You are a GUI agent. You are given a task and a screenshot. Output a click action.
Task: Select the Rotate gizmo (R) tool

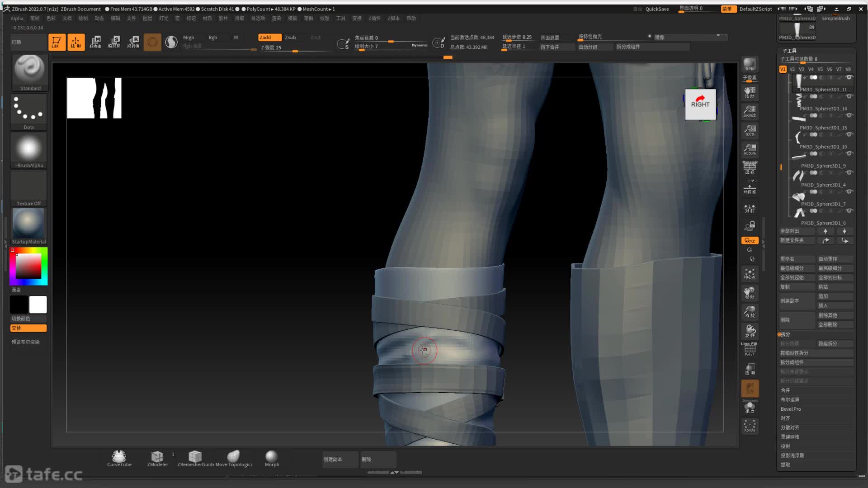click(x=133, y=42)
